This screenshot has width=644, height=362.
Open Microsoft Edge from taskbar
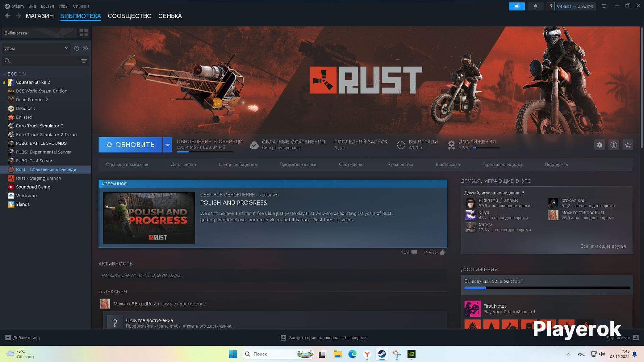[352, 354]
